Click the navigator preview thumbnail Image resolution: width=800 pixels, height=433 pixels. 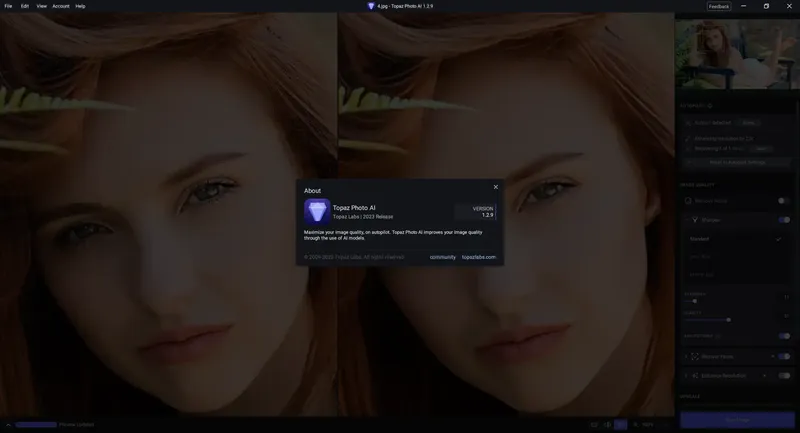[x=737, y=54]
